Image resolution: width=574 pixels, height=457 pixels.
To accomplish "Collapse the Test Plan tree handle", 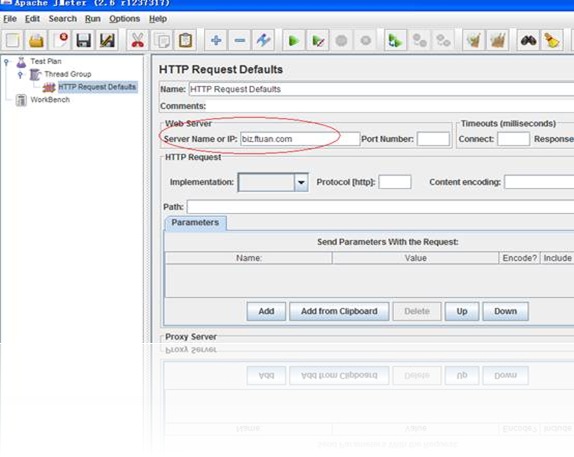I will pyautogui.click(x=6, y=62).
